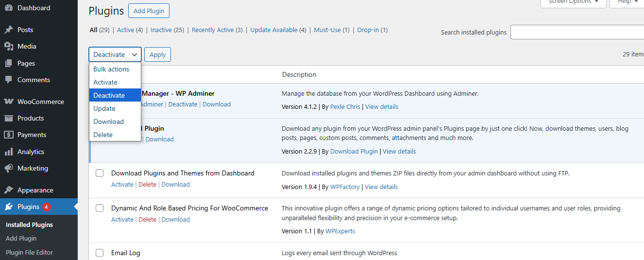644x260 pixels.
Task: Choose 'Bulk actions' option in dropdown list
Action: coord(115,69)
